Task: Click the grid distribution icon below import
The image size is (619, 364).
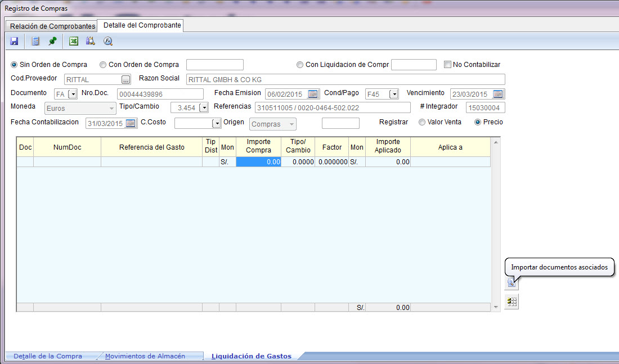Action: tap(511, 302)
